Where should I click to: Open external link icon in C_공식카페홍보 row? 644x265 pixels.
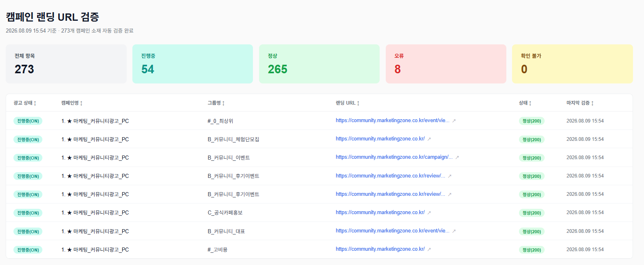point(429,213)
